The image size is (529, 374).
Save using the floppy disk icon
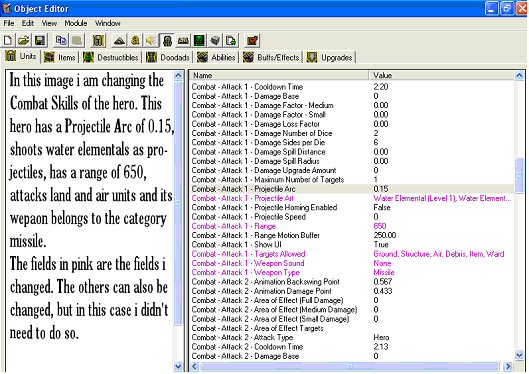(40, 41)
